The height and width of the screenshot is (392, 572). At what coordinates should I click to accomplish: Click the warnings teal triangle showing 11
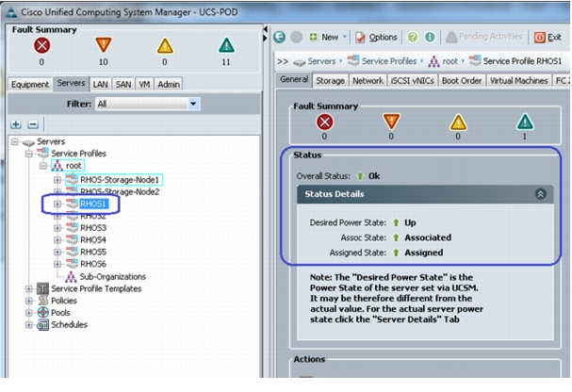(226, 45)
